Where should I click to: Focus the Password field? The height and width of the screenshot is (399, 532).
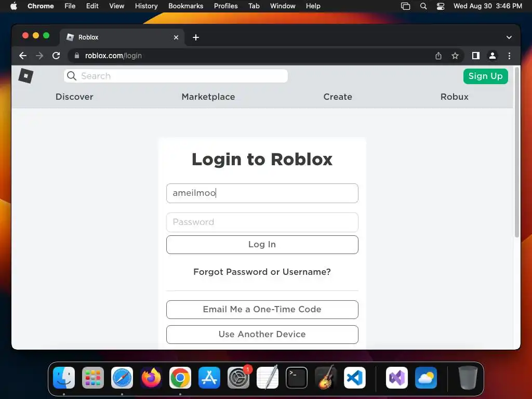tap(262, 222)
